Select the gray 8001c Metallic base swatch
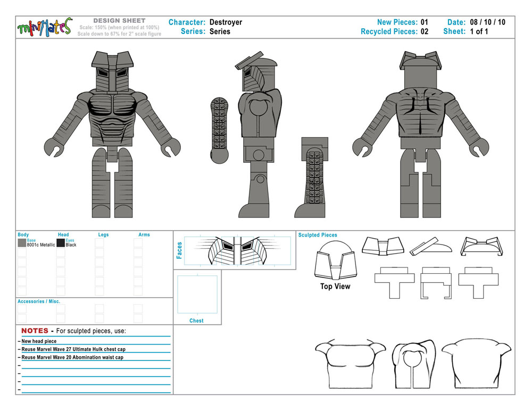 (x=22, y=243)
